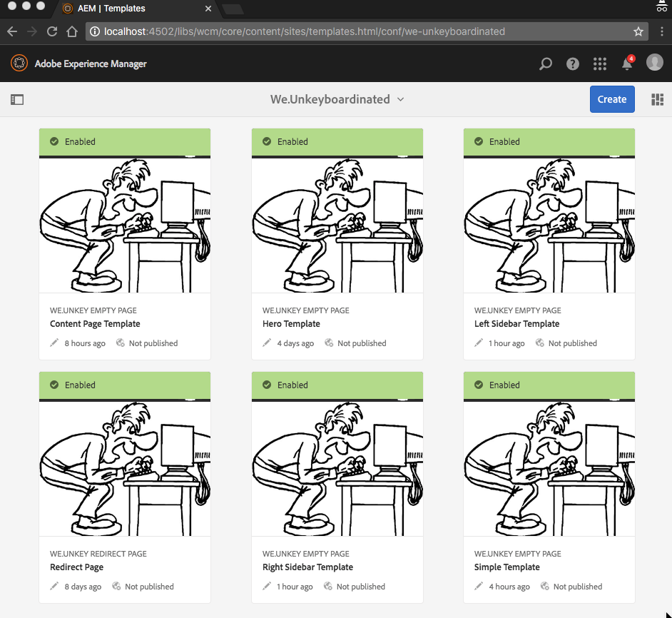Click the 8 hours ago timestamp
The image size is (672, 618).
pos(85,343)
